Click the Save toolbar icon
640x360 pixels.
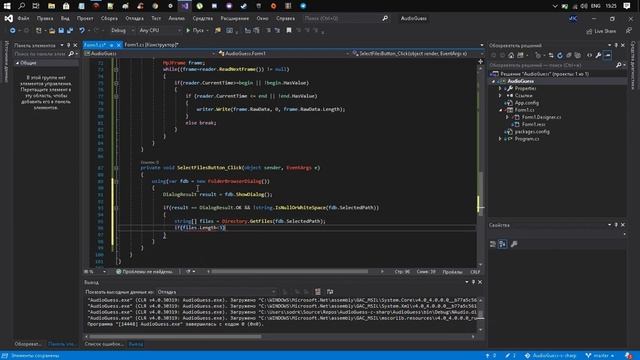(x=61, y=31)
